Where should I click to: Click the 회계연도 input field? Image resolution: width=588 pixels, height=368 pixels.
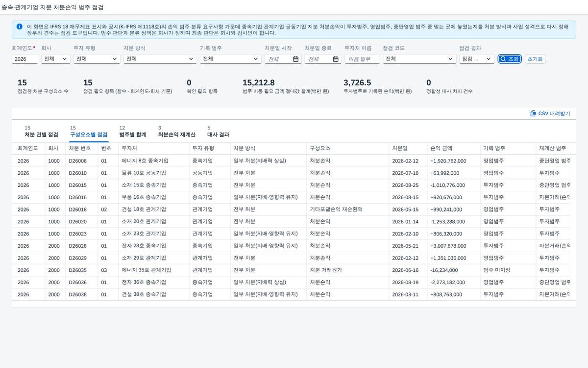[x=24, y=59]
